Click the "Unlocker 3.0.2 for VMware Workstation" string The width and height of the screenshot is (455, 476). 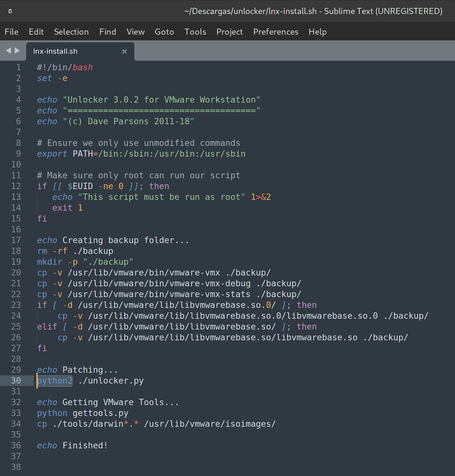[161, 99]
